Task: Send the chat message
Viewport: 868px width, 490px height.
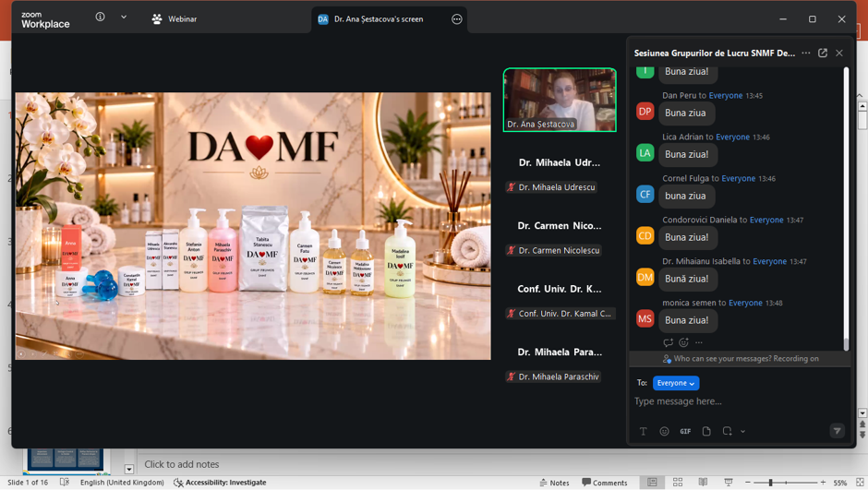Action: click(837, 431)
